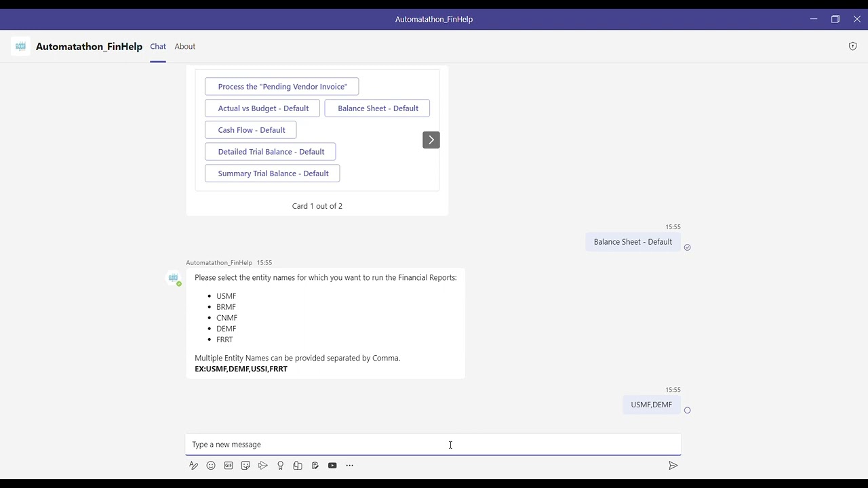Open the GIF picker
This screenshot has height=488, width=868.
[x=229, y=466]
